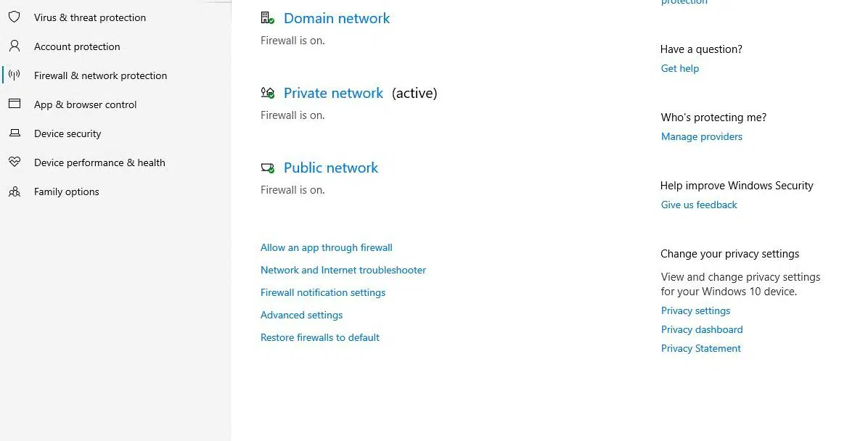This screenshot has height=441, width=868.
Task: Click the Private network house icon
Action: pos(267,92)
